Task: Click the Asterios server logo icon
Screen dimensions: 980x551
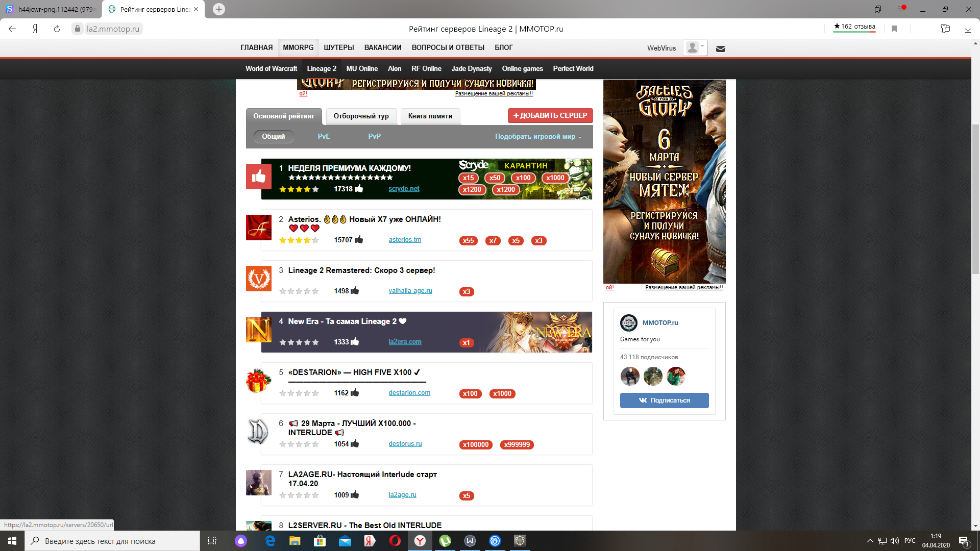Action: click(x=259, y=228)
